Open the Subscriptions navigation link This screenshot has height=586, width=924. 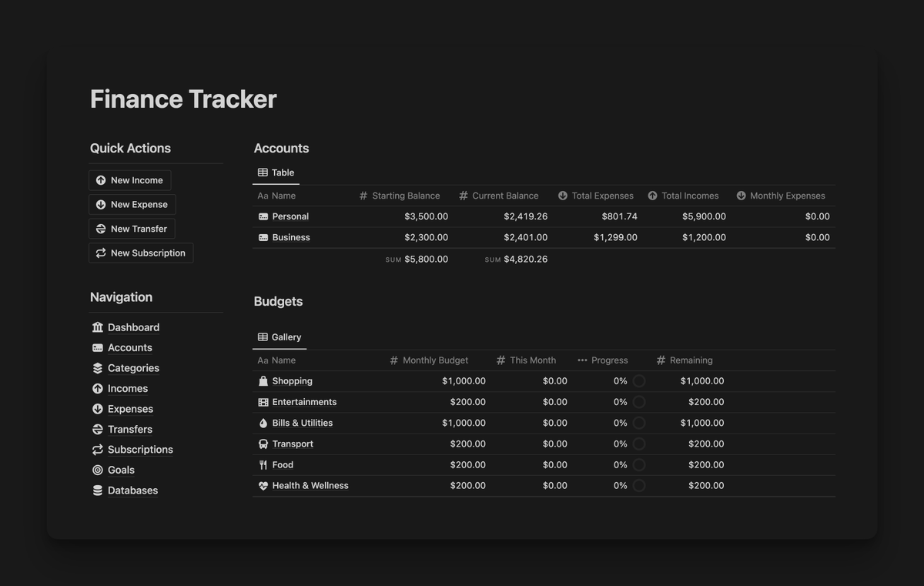[x=140, y=450]
